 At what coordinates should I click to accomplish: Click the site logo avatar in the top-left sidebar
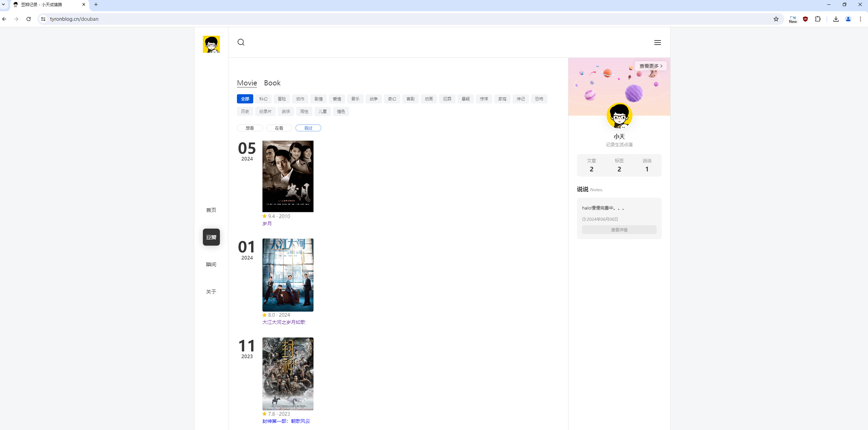coord(211,44)
